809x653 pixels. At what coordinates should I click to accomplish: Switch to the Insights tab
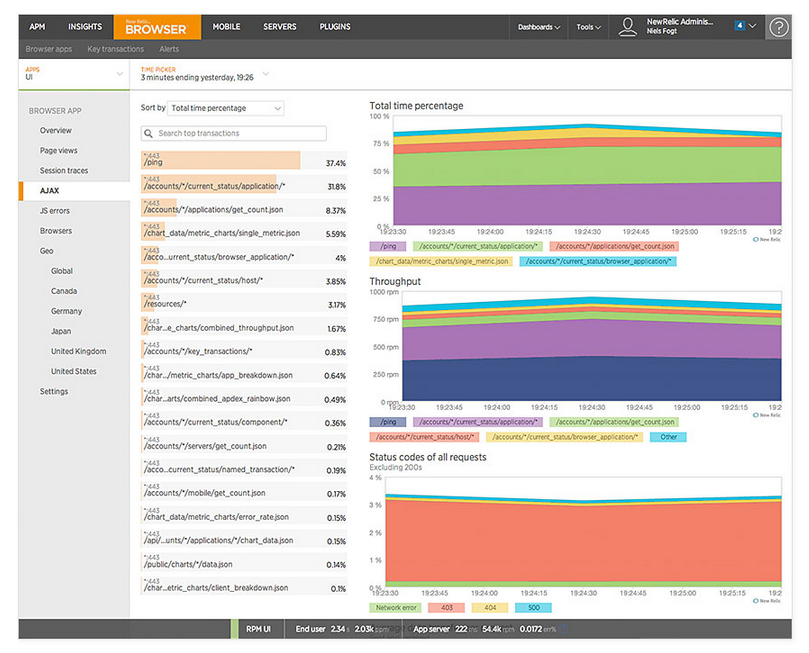[85, 27]
